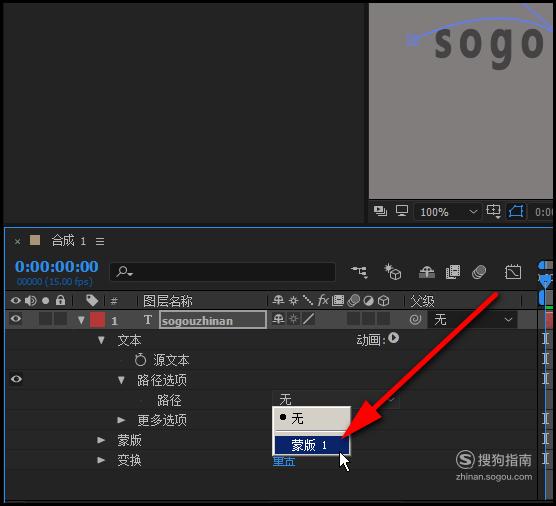Image resolution: width=556 pixels, height=506 pixels.
Task: Click the audio speaker column header icon
Action: 31,301
